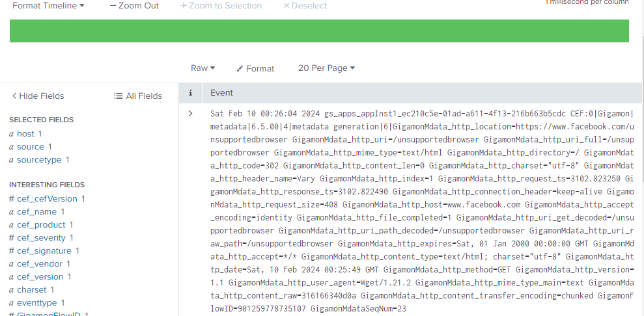Click the Hide Fields left chevron icon
This screenshot has height=316, width=644.
pos(14,96)
